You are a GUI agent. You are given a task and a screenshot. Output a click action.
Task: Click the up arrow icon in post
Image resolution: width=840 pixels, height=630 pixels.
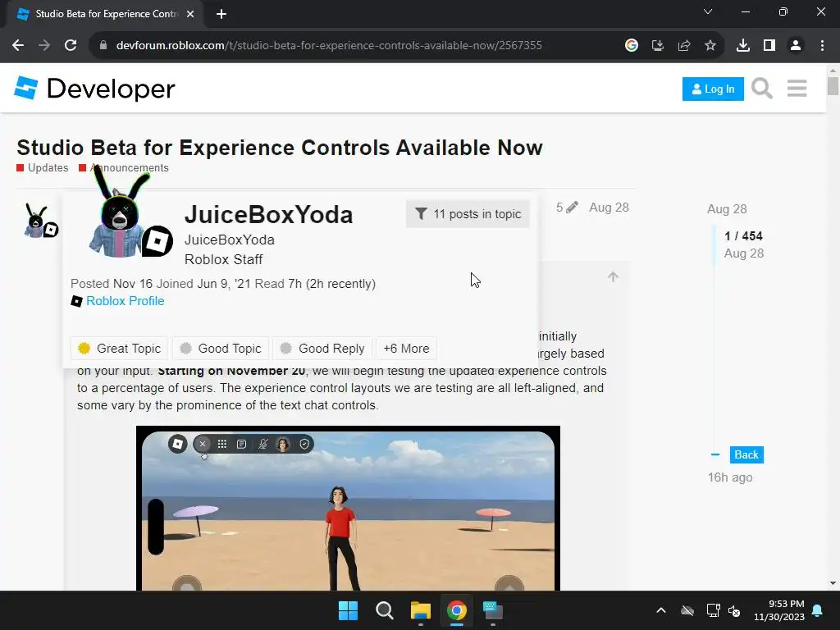(614, 277)
